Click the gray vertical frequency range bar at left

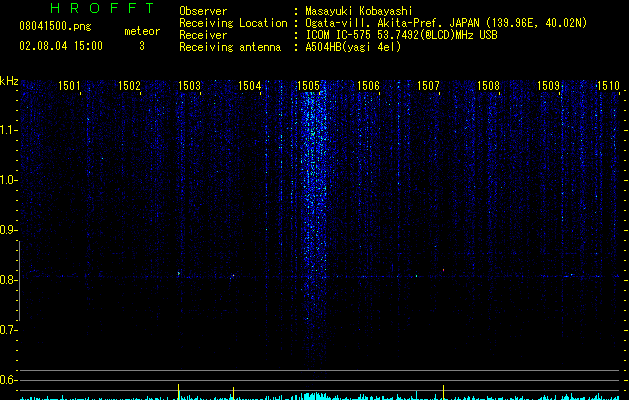point(20,280)
